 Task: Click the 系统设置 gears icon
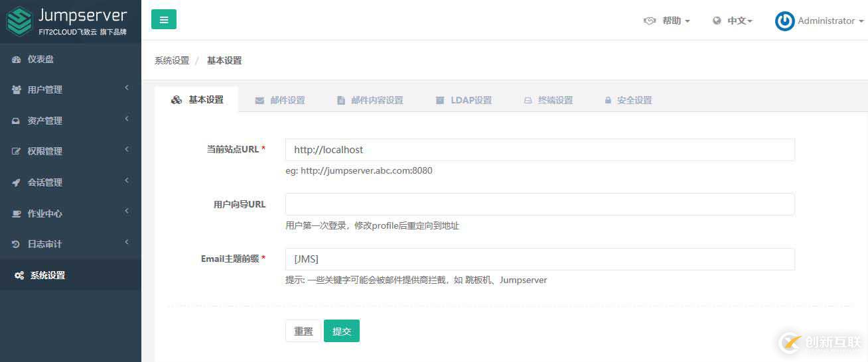[19, 275]
